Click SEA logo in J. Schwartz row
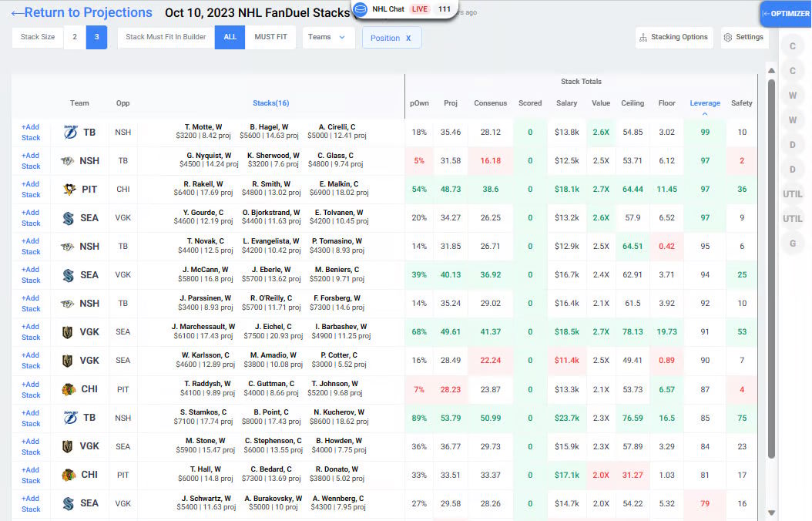The width and height of the screenshot is (812, 521). coord(69,503)
